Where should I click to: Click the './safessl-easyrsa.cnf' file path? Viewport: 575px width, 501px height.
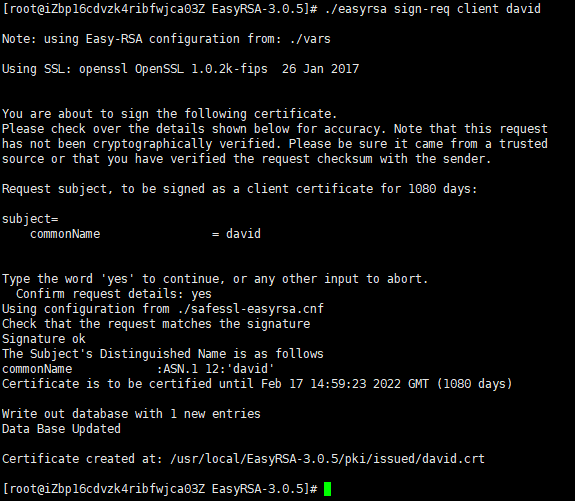[x=251, y=309]
